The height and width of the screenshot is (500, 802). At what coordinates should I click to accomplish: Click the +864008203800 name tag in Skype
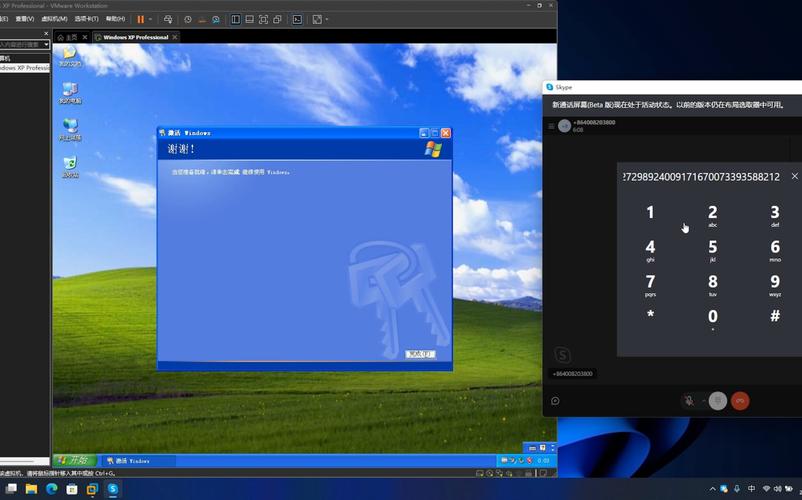pyautogui.click(x=573, y=374)
